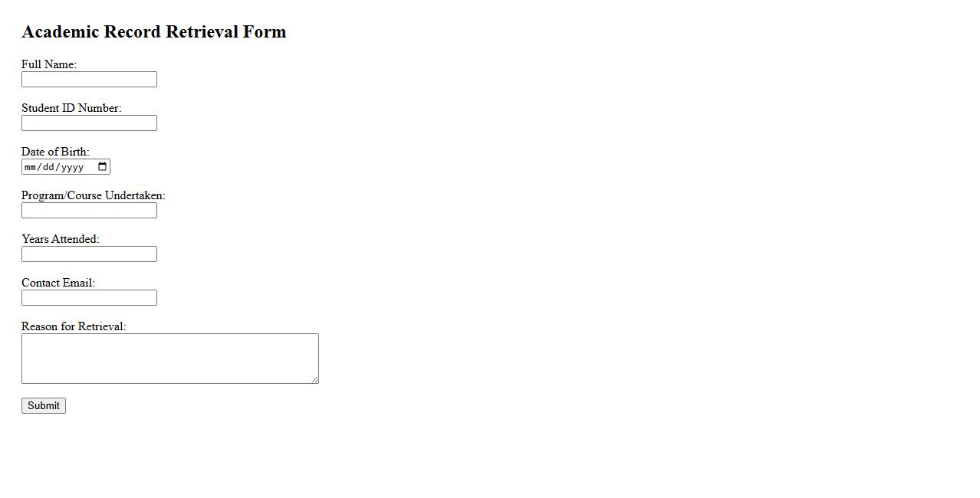The width and height of the screenshot is (980, 498).
Task: Focus the Years Attended text box
Action: pyautogui.click(x=89, y=254)
